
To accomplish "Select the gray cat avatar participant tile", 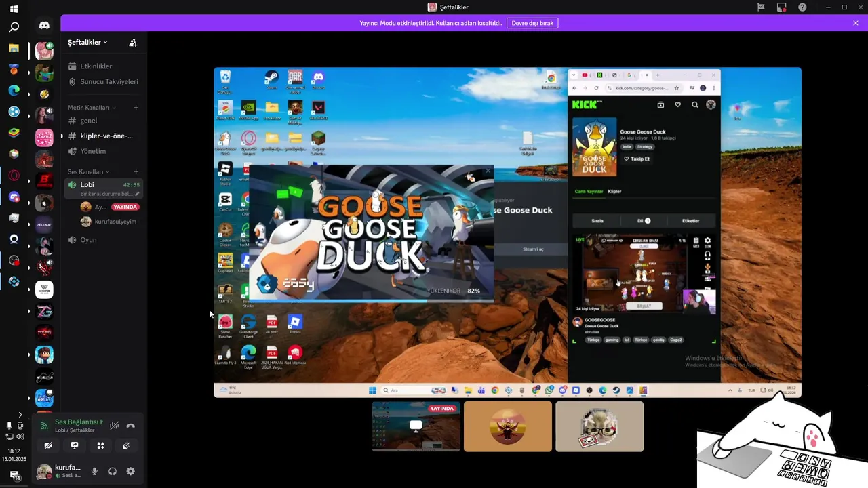I will (599, 426).
